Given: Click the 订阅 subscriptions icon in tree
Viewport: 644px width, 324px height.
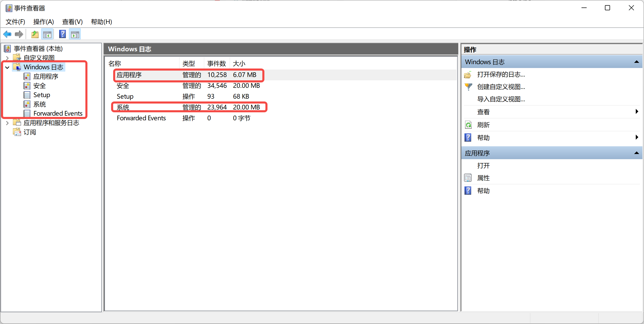Looking at the screenshot, I should click(x=17, y=132).
